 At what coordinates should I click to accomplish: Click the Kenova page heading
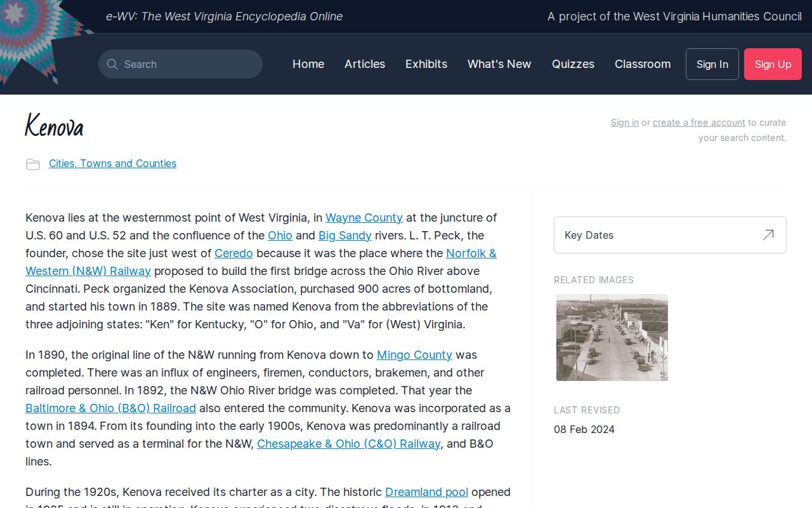pos(55,125)
